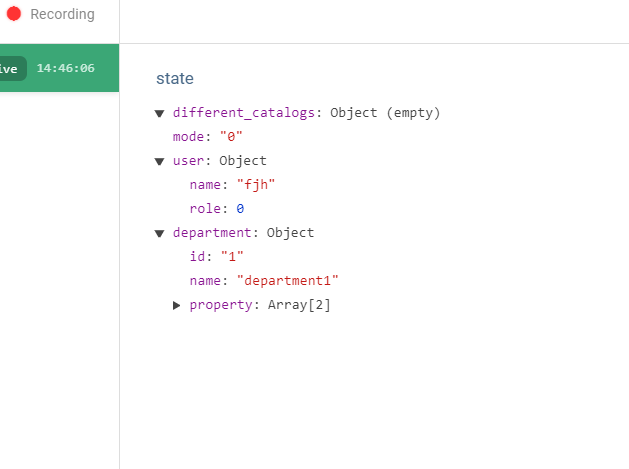Click the mode value "0"

tap(231, 136)
